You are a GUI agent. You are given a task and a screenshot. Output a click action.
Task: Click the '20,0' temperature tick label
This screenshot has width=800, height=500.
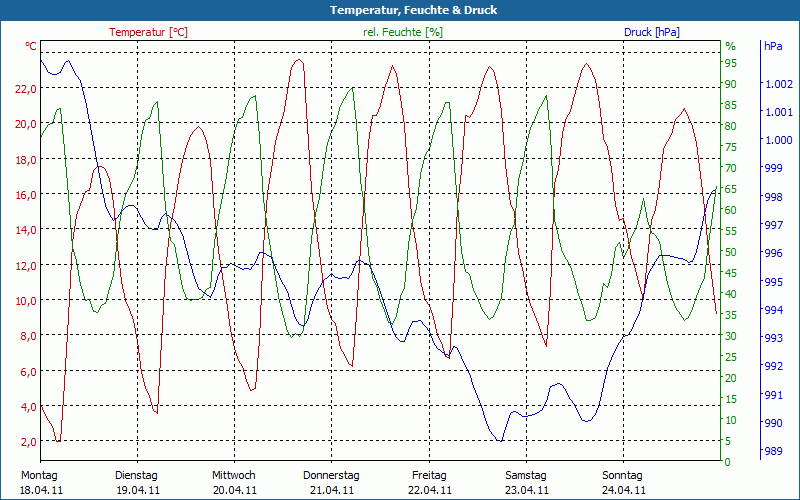coord(27,124)
